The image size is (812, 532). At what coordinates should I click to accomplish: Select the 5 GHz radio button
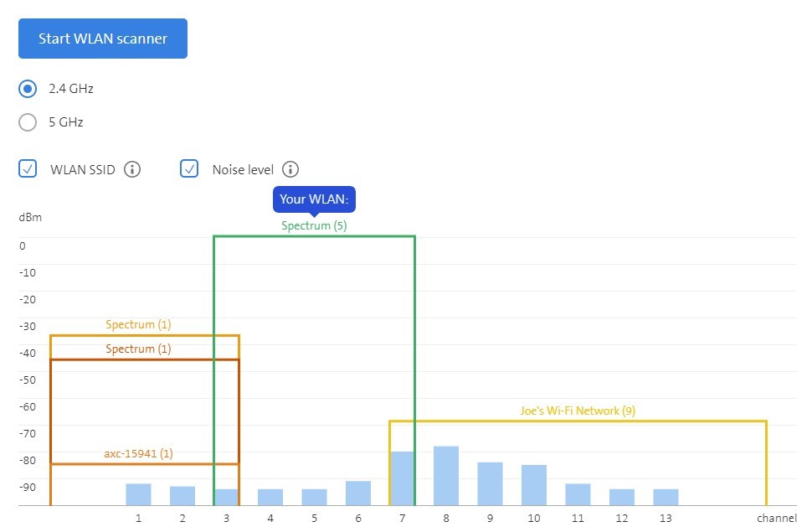28,122
